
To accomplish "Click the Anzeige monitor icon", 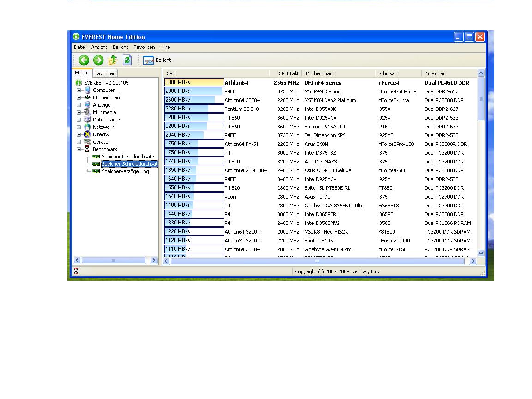I will coord(87,105).
